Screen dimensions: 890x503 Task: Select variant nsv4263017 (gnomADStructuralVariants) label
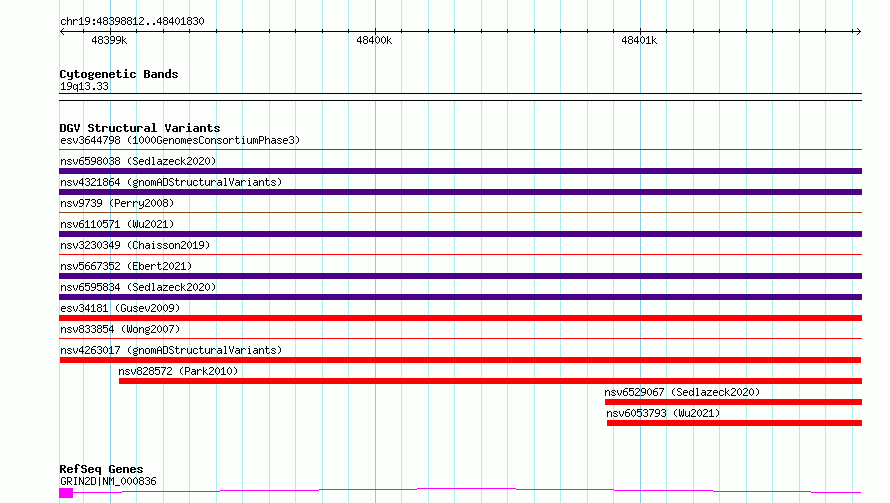171,350
